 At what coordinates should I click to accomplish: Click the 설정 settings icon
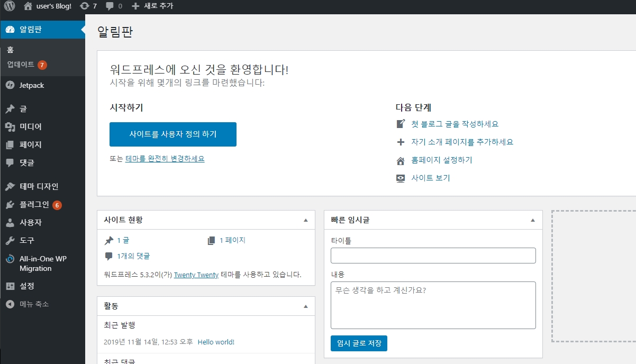[x=10, y=286]
